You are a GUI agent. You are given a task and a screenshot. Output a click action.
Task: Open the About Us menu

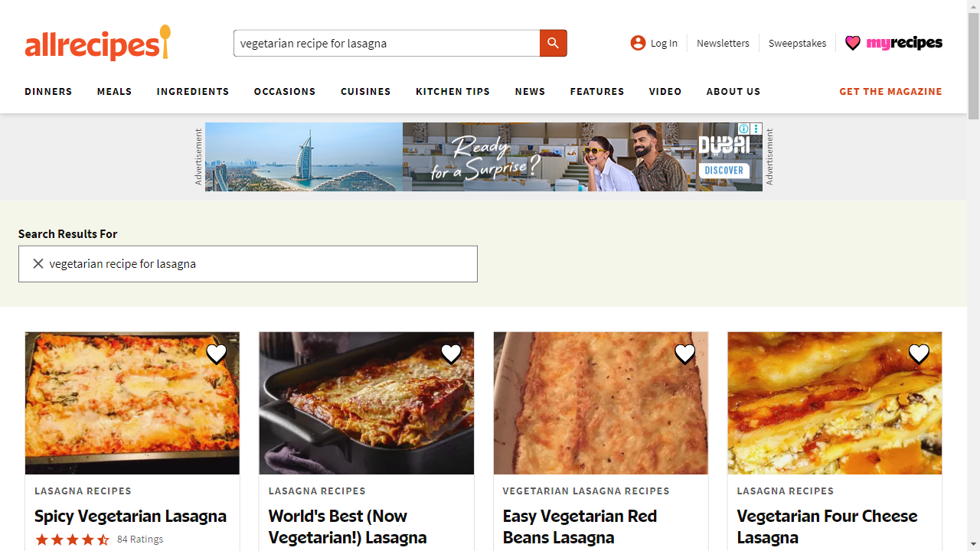coord(733,92)
